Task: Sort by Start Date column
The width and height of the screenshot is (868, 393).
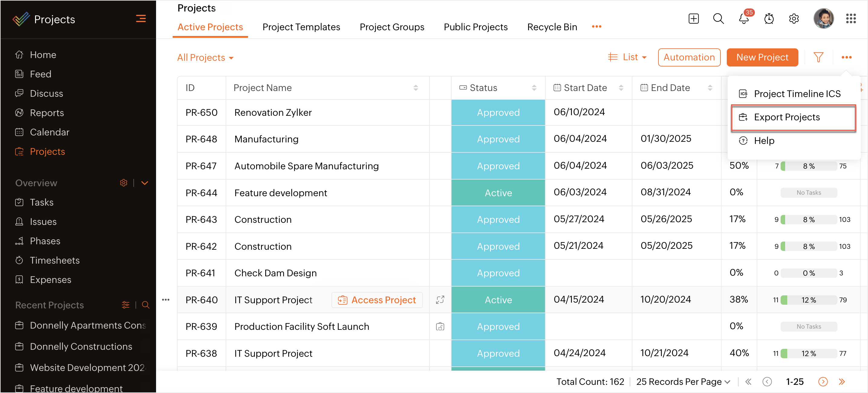Action: [621, 88]
